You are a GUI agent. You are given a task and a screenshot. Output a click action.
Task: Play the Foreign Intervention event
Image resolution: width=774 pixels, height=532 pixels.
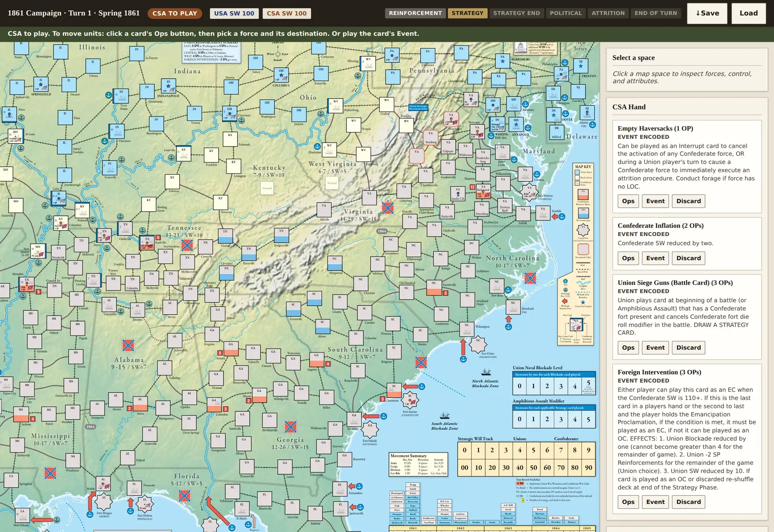655,502
